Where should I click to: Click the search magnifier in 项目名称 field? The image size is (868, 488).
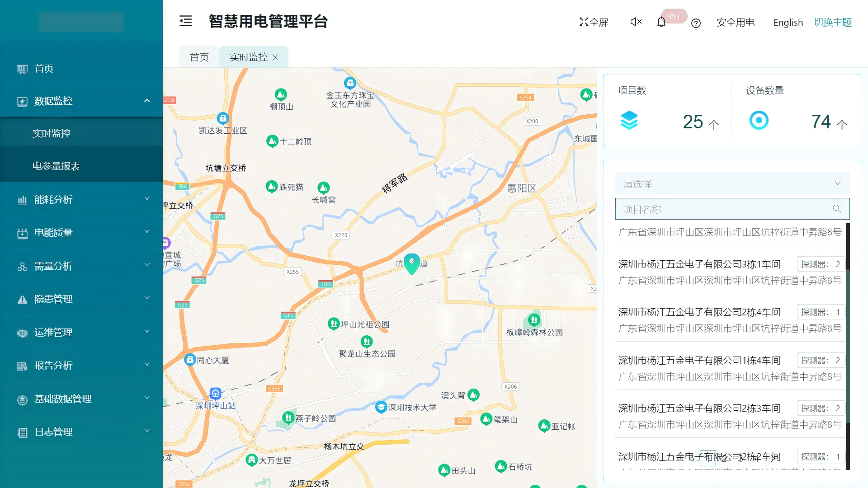[837, 209]
